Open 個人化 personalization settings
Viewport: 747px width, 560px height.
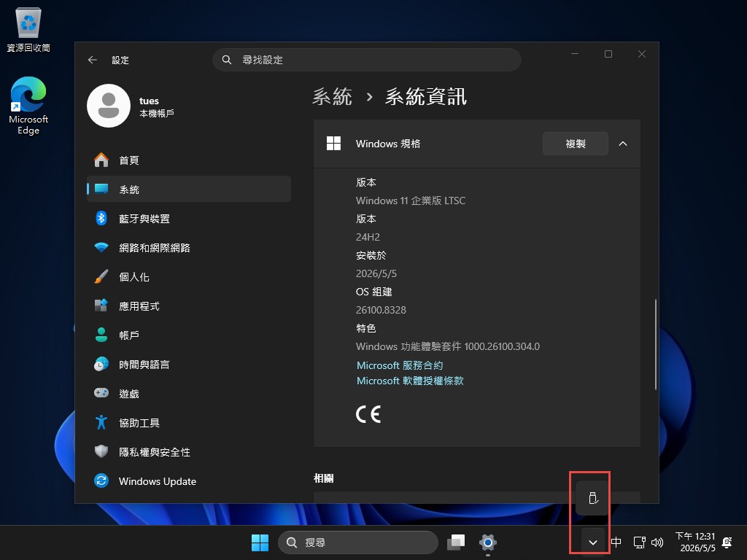pyautogui.click(x=189, y=276)
